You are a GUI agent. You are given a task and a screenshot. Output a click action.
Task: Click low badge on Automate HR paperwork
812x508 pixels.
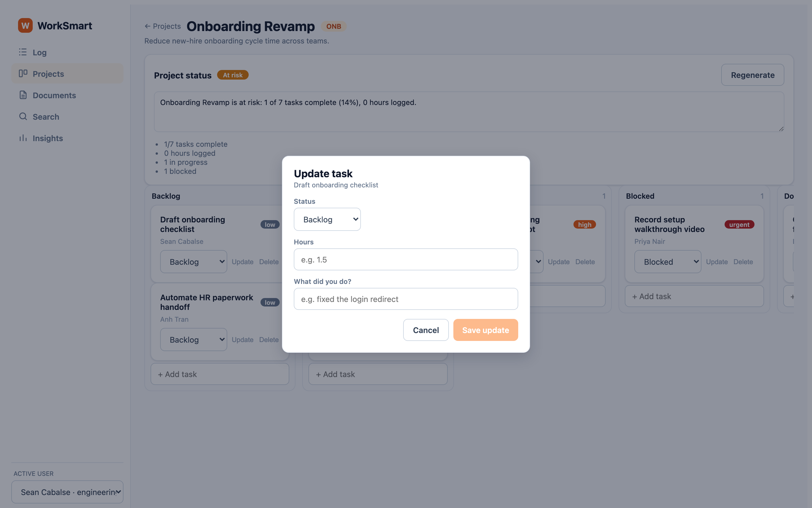(x=270, y=302)
